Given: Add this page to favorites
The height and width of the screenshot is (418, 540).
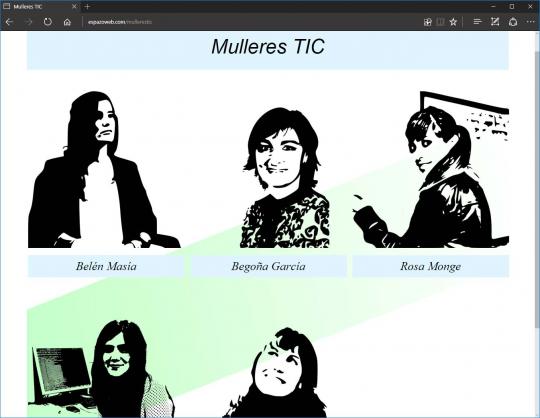Looking at the screenshot, I should click(453, 22).
